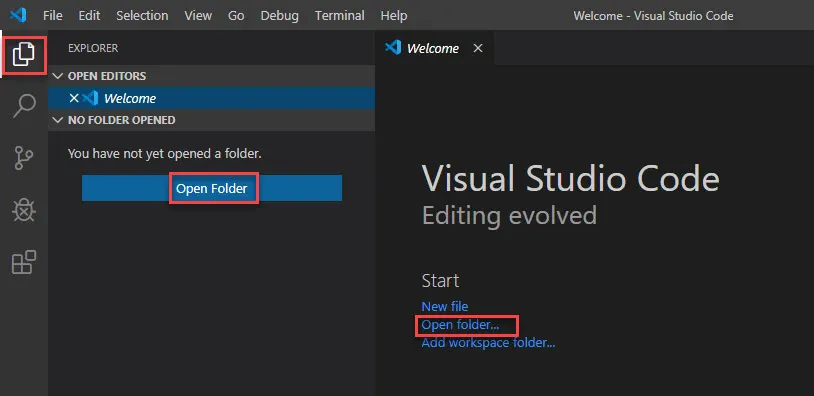This screenshot has width=814, height=396.
Task: Collapse the Open Editors section
Action: coord(211,76)
